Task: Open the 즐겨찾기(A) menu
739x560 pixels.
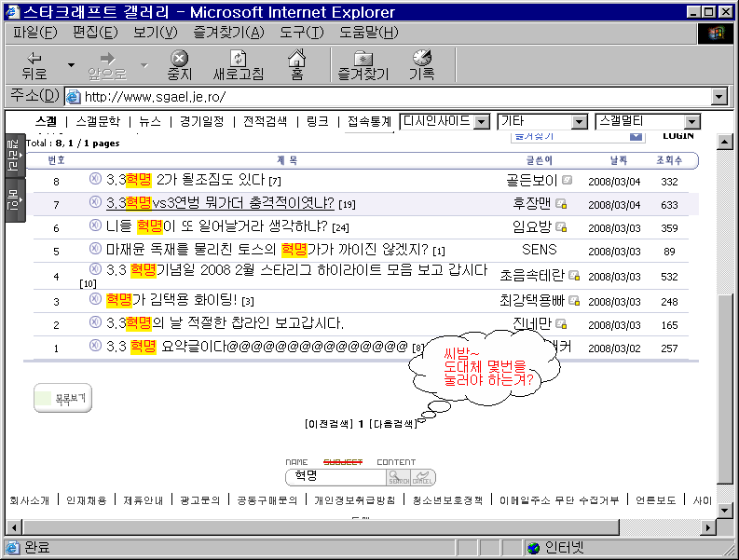Action: (228, 33)
